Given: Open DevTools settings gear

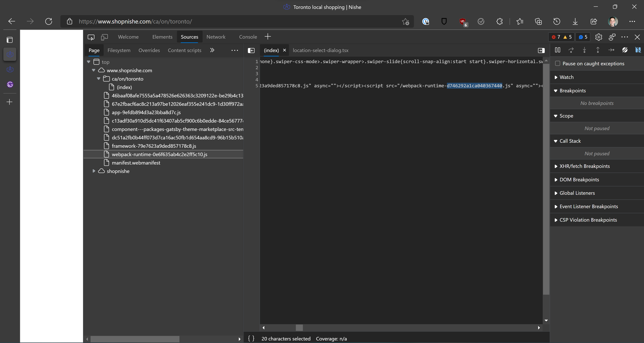Looking at the screenshot, I should tap(599, 37).
